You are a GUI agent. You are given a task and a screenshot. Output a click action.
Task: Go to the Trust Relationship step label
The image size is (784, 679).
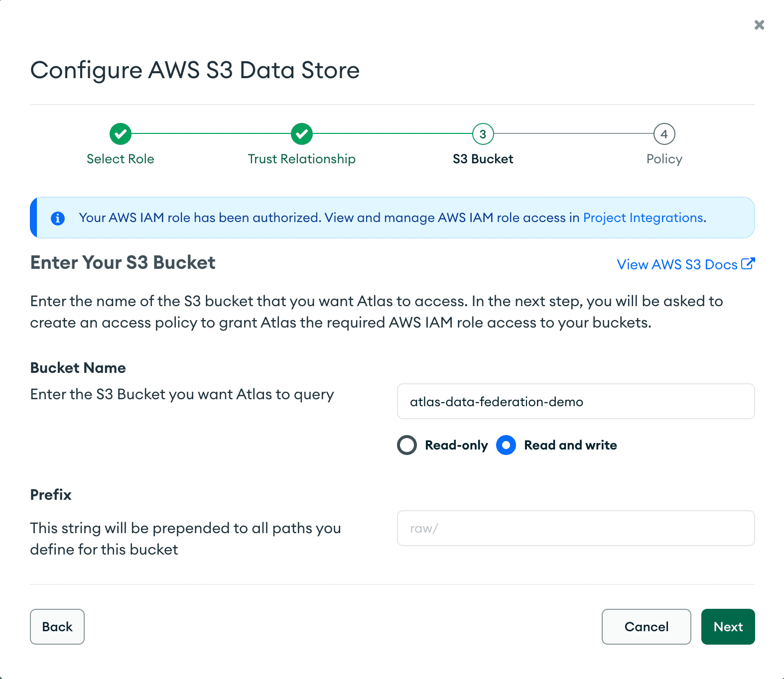(302, 159)
